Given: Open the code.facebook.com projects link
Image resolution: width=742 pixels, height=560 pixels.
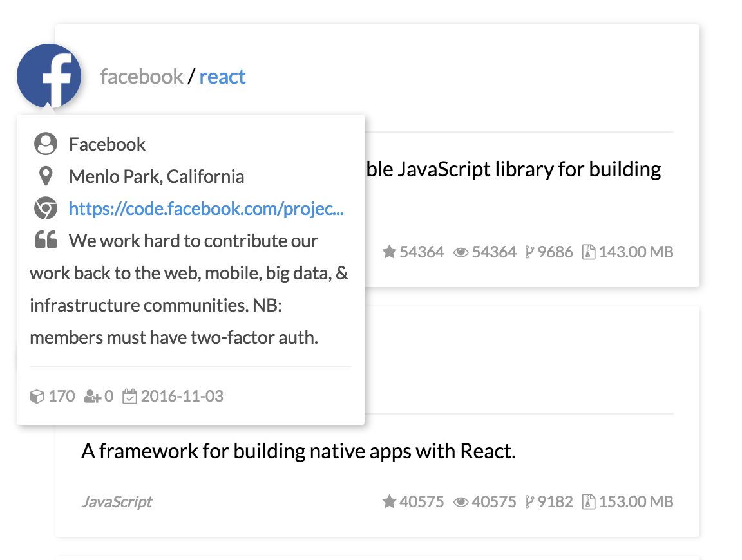Looking at the screenshot, I should [206, 209].
